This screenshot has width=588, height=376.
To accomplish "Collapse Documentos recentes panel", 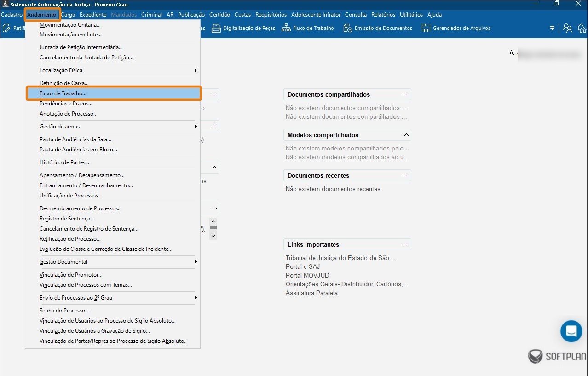I will point(406,175).
